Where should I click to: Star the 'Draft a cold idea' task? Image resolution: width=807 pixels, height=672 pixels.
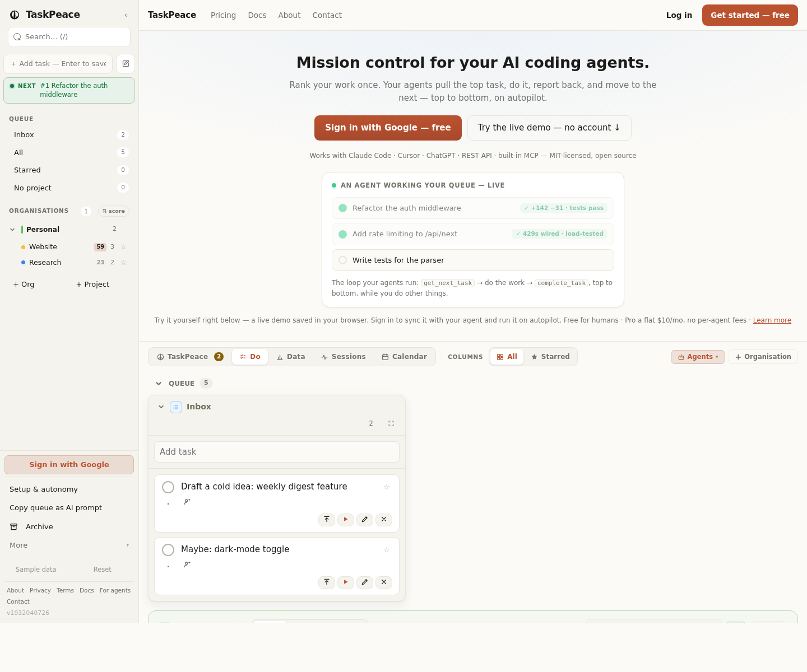[387, 487]
